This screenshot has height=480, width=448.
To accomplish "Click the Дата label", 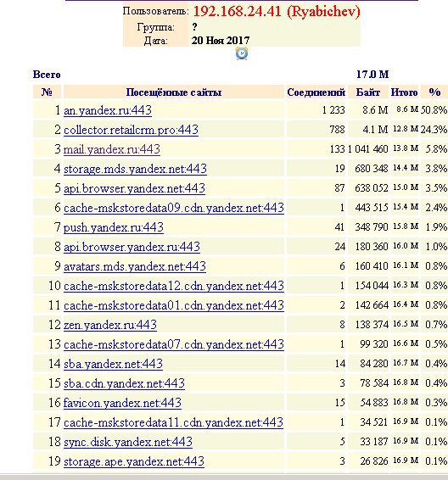I will 155,41.
